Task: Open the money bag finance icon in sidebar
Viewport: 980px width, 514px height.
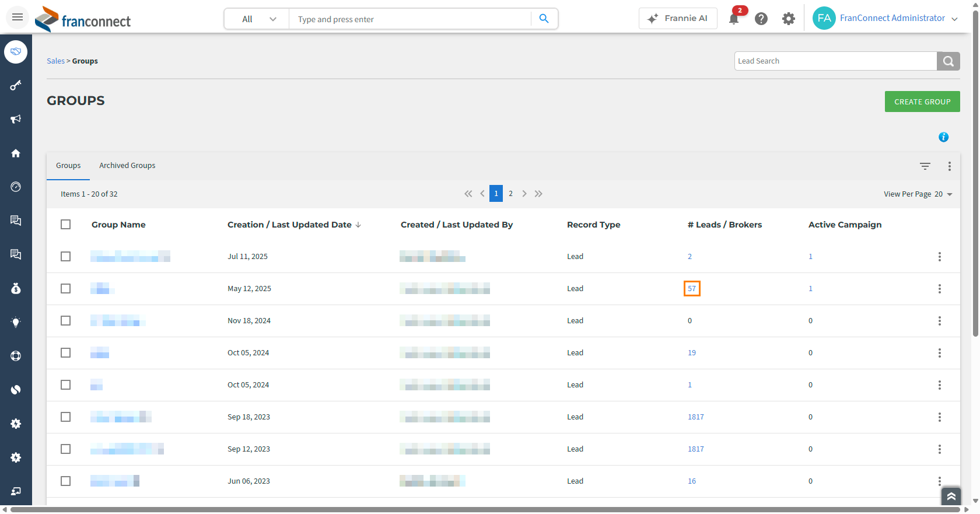Action: tap(16, 288)
